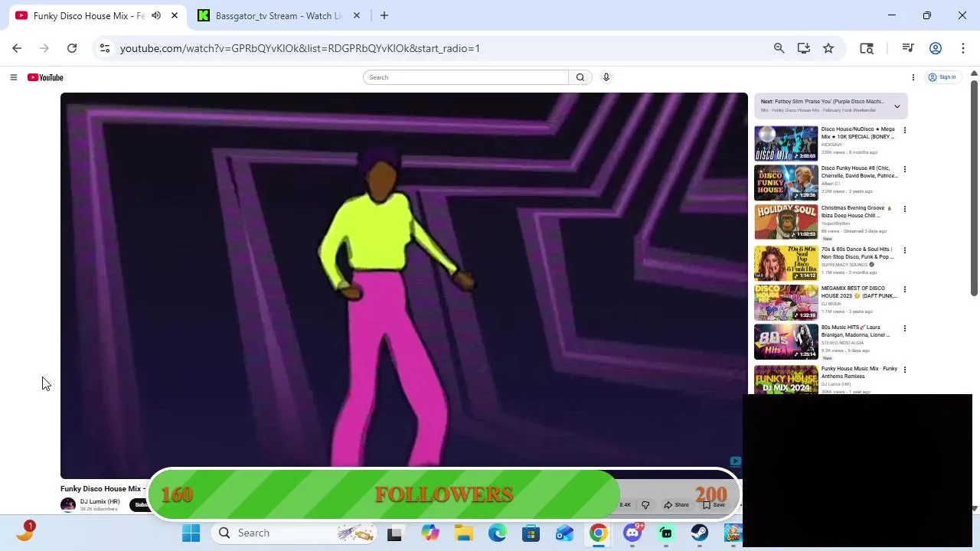
Task: Open Funky House Music Mix Funky Anthems title
Action: 859,373
